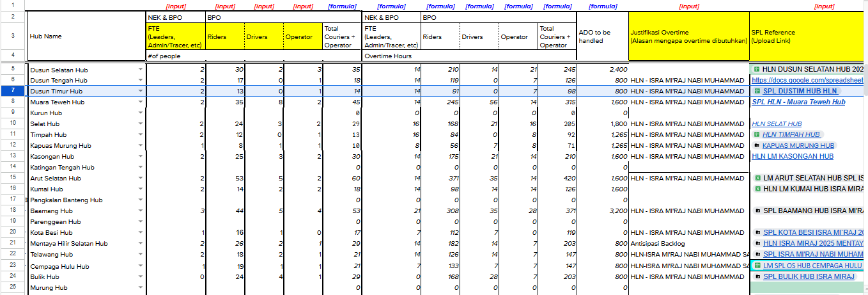Image resolution: width=868 pixels, height=295 pixels.
Task: Click the yellow Riders header under #of people
Action: [x=225, y=36]
